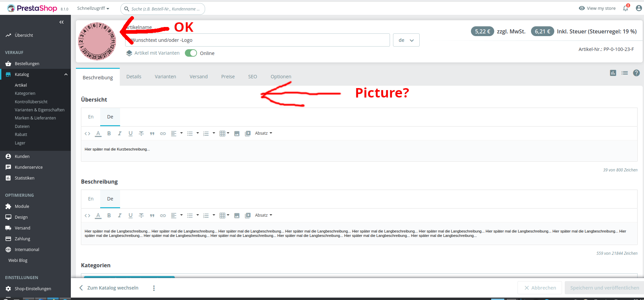Collapse the Katalog menu section

pos(66,75)
